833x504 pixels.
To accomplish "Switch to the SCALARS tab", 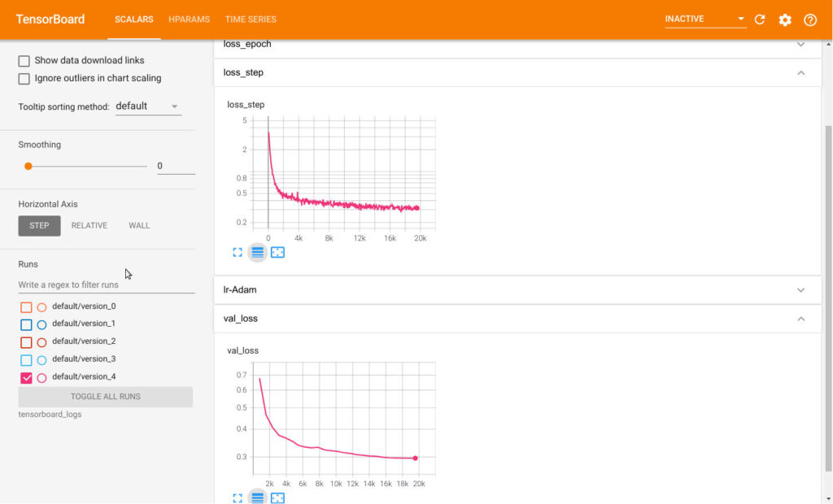I will 134,20.
